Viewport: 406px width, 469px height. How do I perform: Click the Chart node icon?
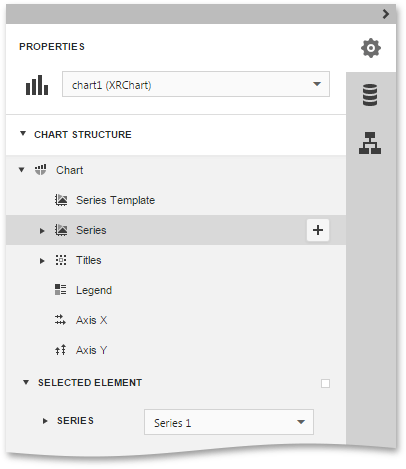coord(41,170)
